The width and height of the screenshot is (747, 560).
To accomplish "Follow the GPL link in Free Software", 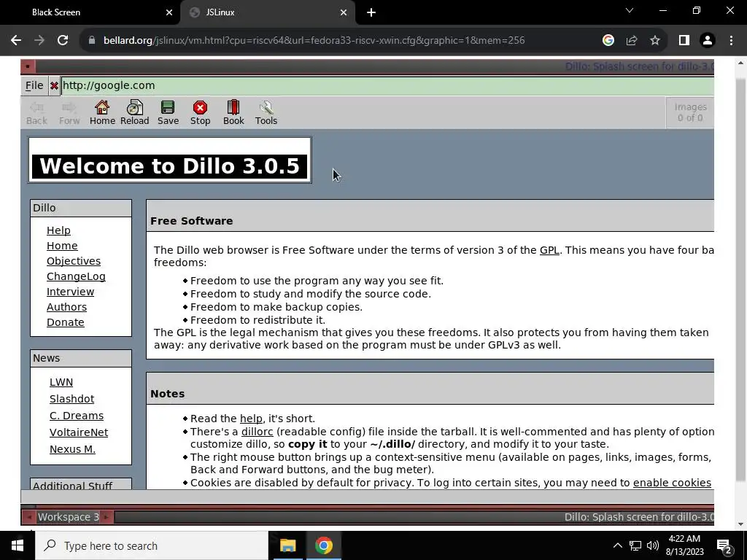I will (x=549, y=250).
